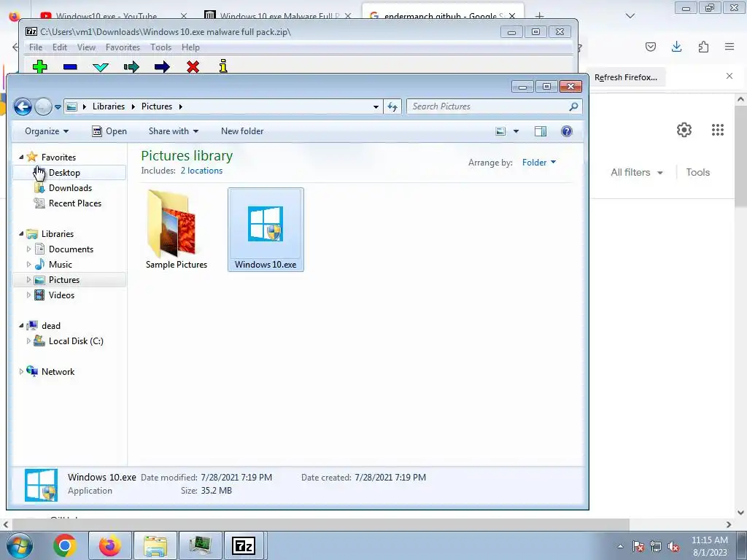The width and height of the screenshot is (747, 560).
Task: Click the 7-Zip Extract blue minus icon
Action: coord(70,67)
